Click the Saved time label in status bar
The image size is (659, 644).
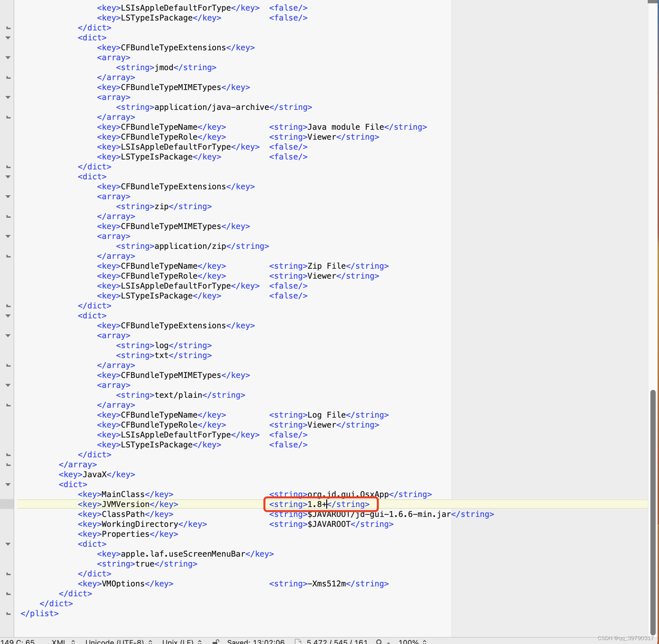click(256, 642)
